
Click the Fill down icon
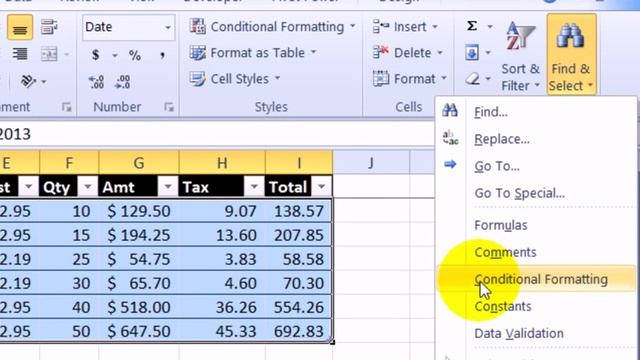click(472, 53)
